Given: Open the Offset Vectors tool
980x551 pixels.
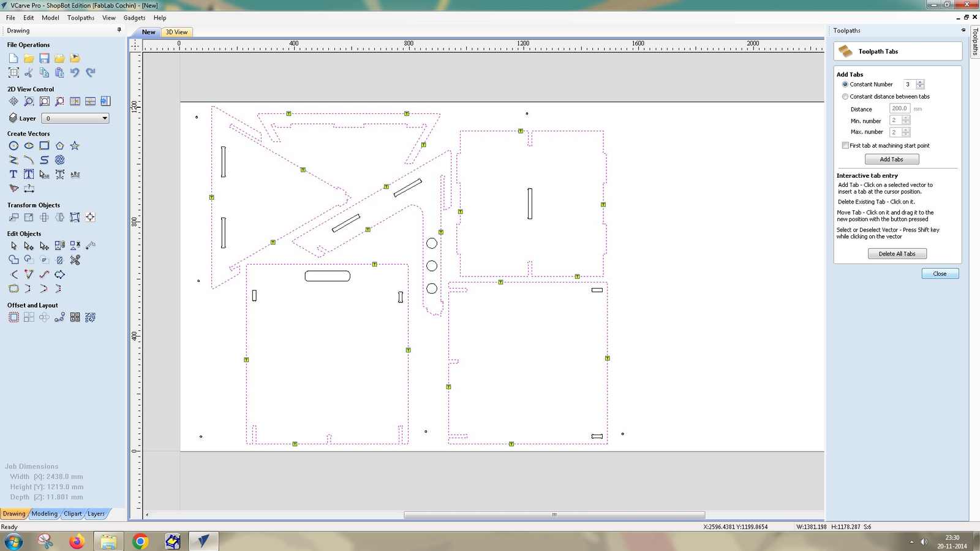Looking at the screenshot, I should point(13,317).
